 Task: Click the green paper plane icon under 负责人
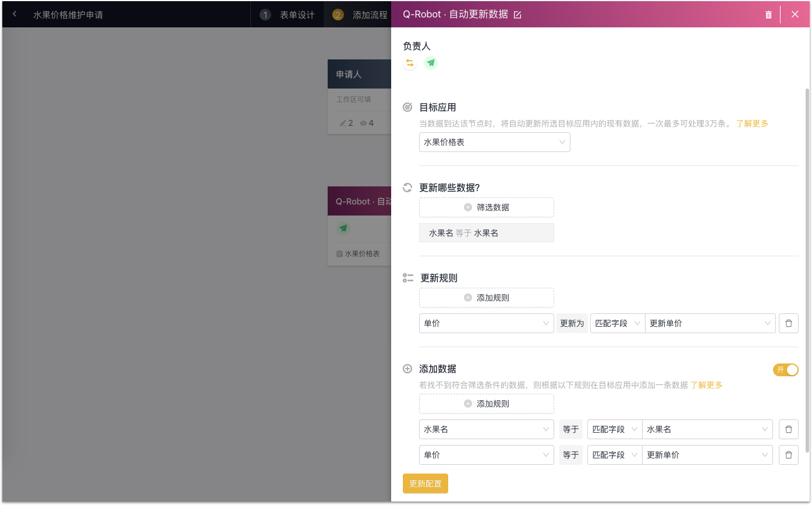pyautogui.click(x=431, y=63)
